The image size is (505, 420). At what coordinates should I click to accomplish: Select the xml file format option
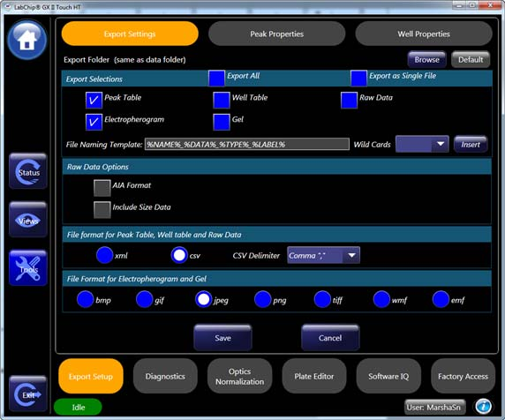(x=104, y=255)
